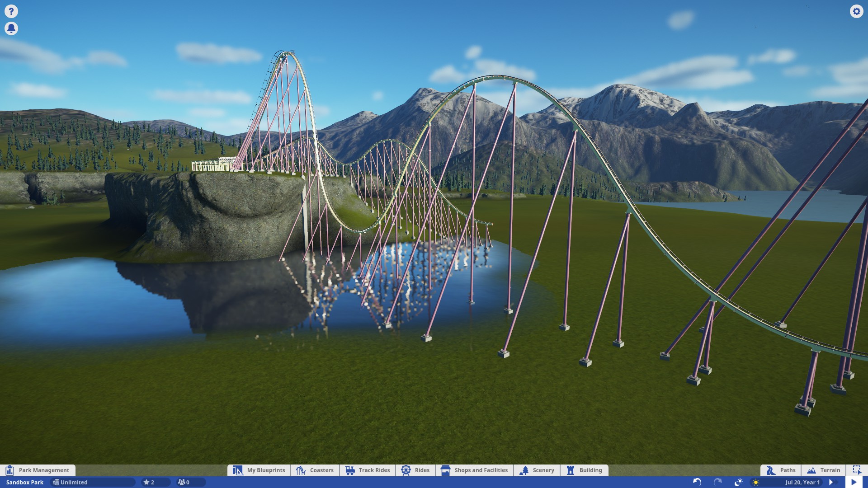Activate the multi-select marquee tool icon
868x488 pixels.
(x=857, y=470)
